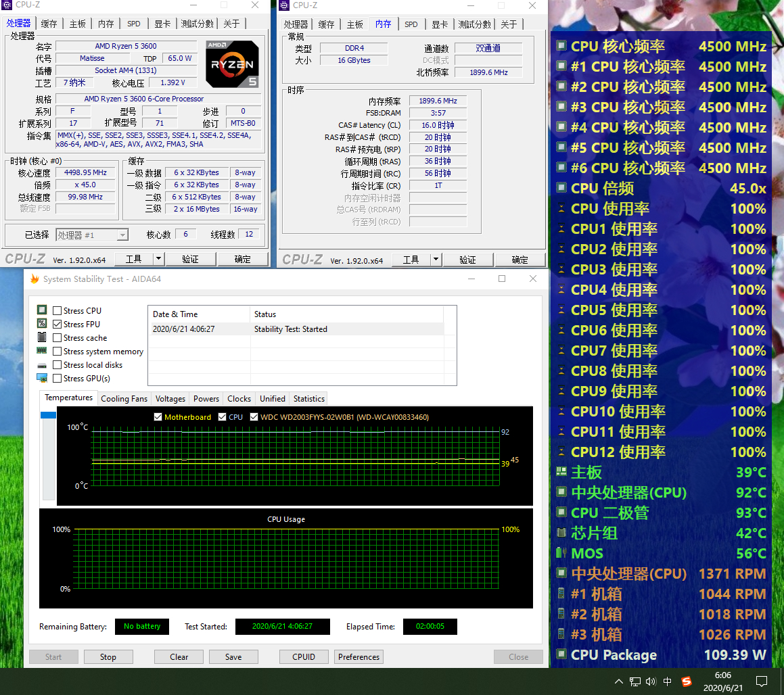
Task: Click the Stability Test: Started log row
Action: coord(298,329)
